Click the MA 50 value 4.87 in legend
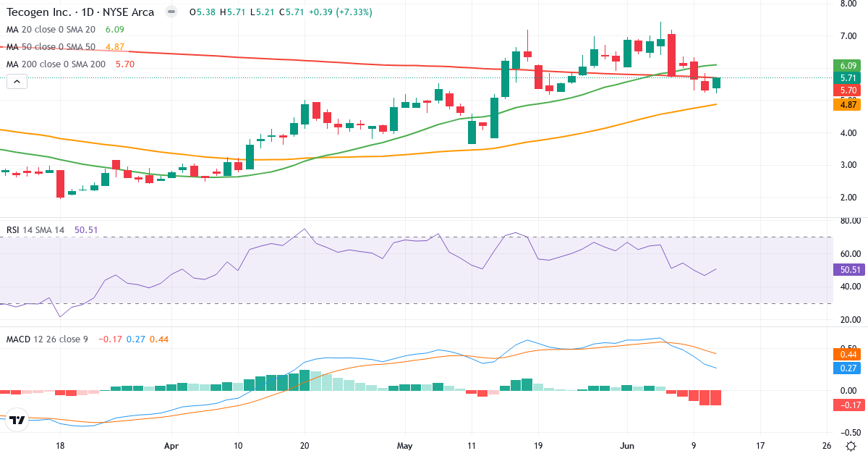The image size is (868, 456). coord(114,47)
